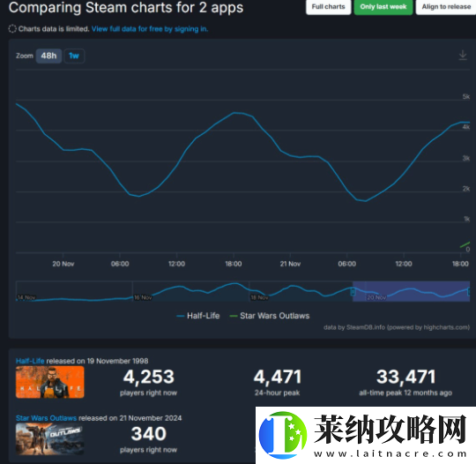The height and width of the screenshot is (464, 476).
Task: Click the 16 Nov navigator label
Action: (143, 297)
